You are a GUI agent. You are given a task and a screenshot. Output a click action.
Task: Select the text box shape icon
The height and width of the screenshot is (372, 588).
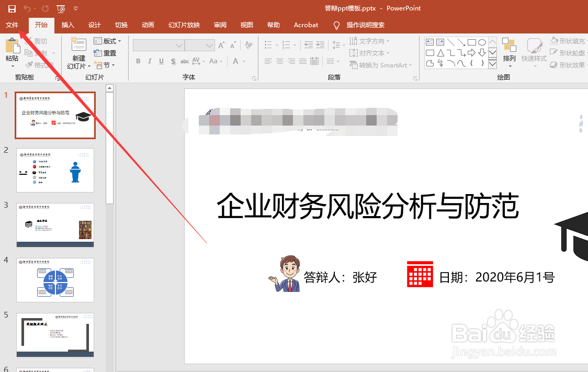point(430,42)
